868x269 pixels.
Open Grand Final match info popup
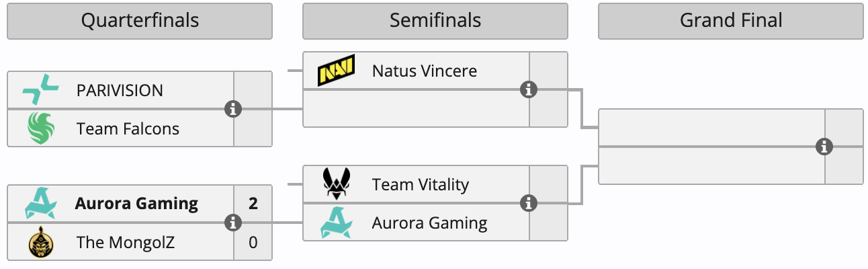[824, 147]
